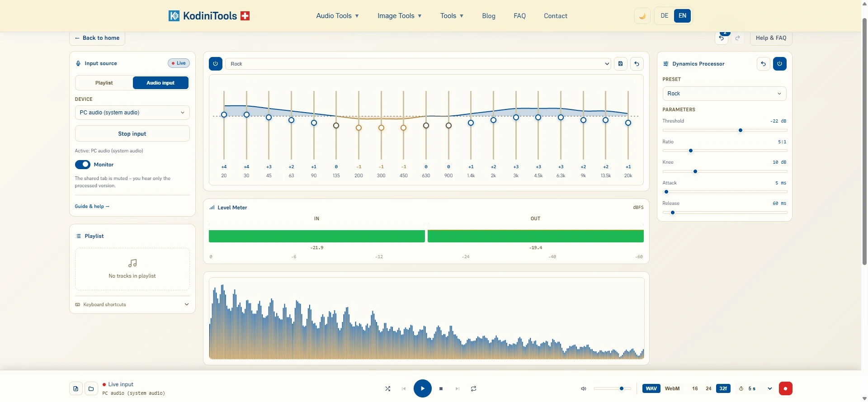Switch input source to Playlist
Viewport: 868px width, 402px height.
104,83
